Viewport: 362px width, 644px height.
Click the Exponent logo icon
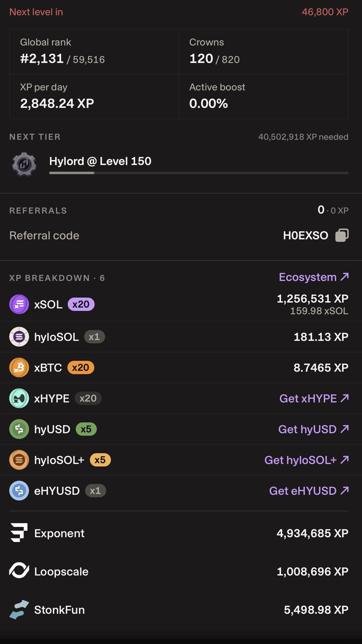19,533
